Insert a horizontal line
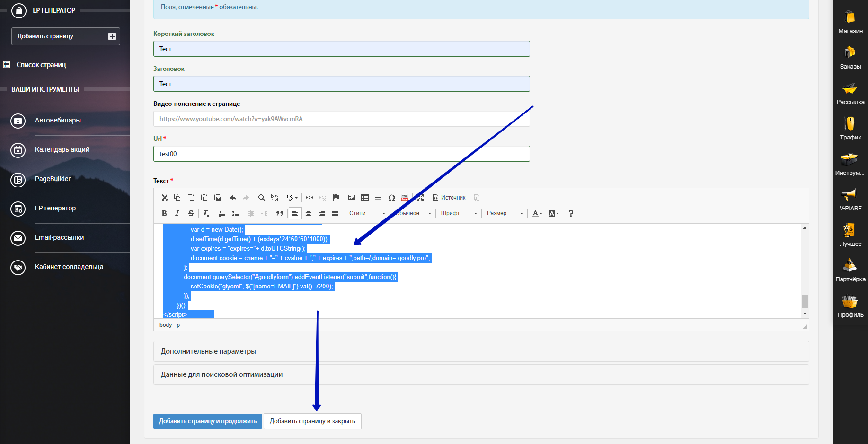 [x=378, y=198]
